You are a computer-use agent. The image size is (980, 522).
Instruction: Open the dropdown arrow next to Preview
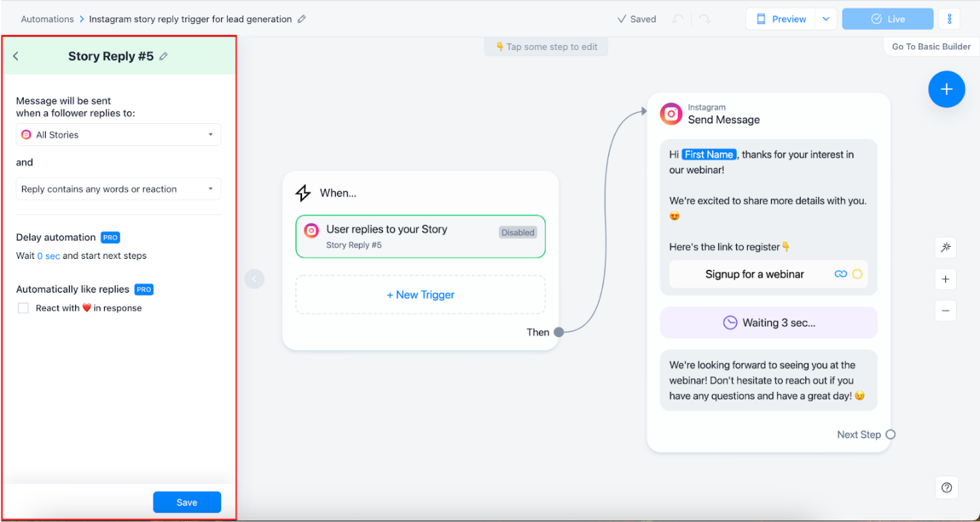826,19
